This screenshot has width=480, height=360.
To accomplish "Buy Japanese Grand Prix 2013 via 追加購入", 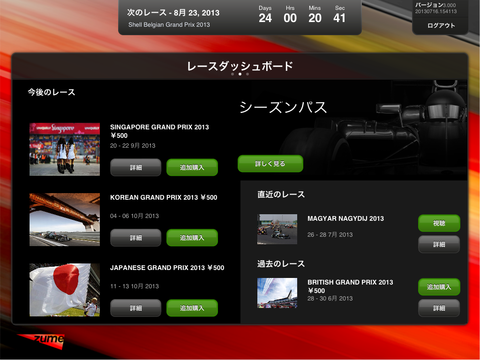I will [192, 308].
